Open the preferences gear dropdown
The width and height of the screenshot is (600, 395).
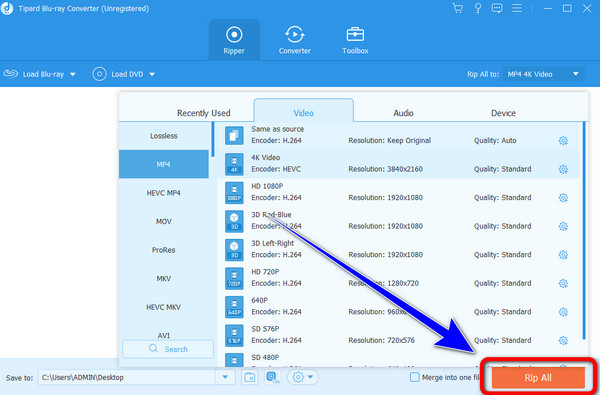303,377
